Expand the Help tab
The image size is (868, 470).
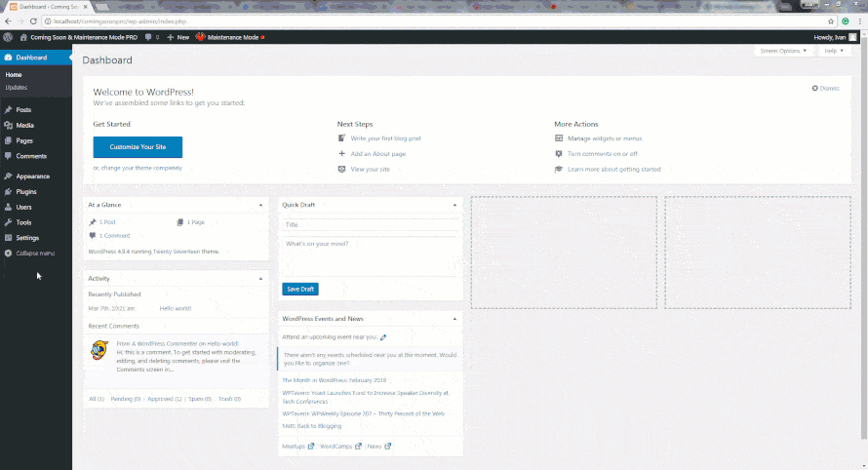pyautogui.click(x=834, y=51)
